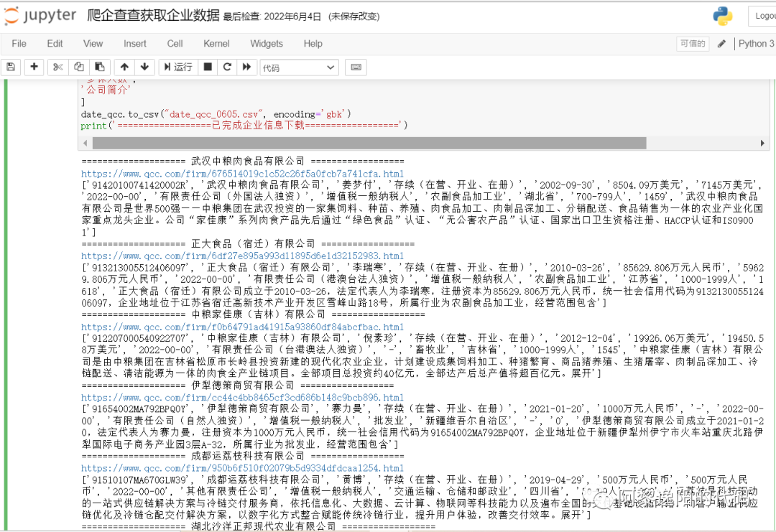Open the File menu
The image size is (776, 532).
[19, 44]
